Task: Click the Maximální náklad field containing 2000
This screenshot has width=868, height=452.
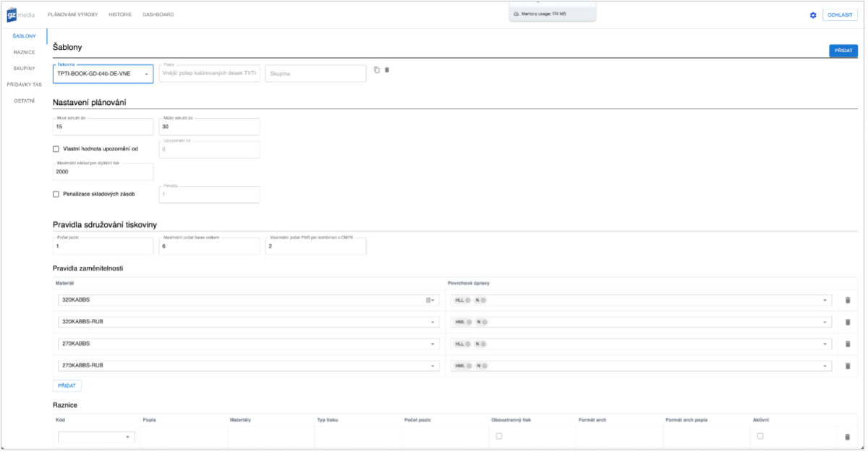Action: tap(101, 171)
